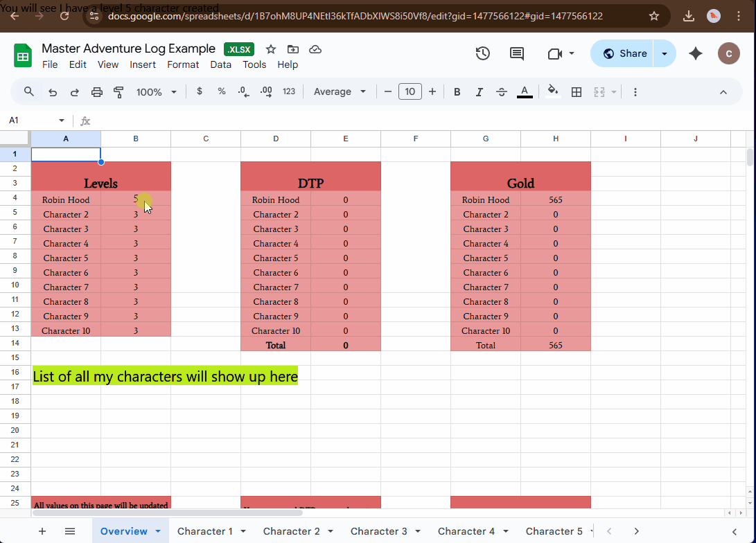Redo the last action
Image resolution: width=756 pixels, height=543 pixels.
75,92
